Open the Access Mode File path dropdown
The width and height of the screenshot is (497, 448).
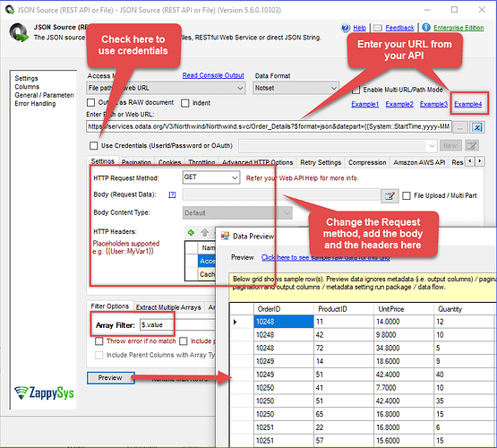coord(166,88)
